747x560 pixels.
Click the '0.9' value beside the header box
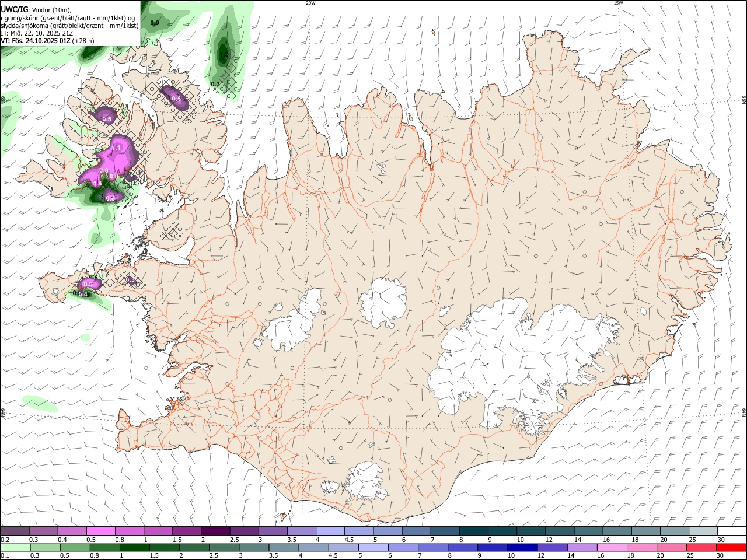155,23
